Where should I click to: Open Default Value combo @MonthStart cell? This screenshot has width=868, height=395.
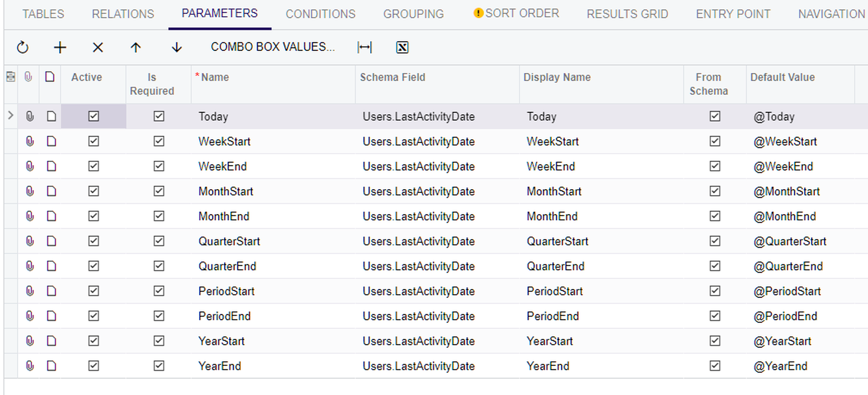786,191
